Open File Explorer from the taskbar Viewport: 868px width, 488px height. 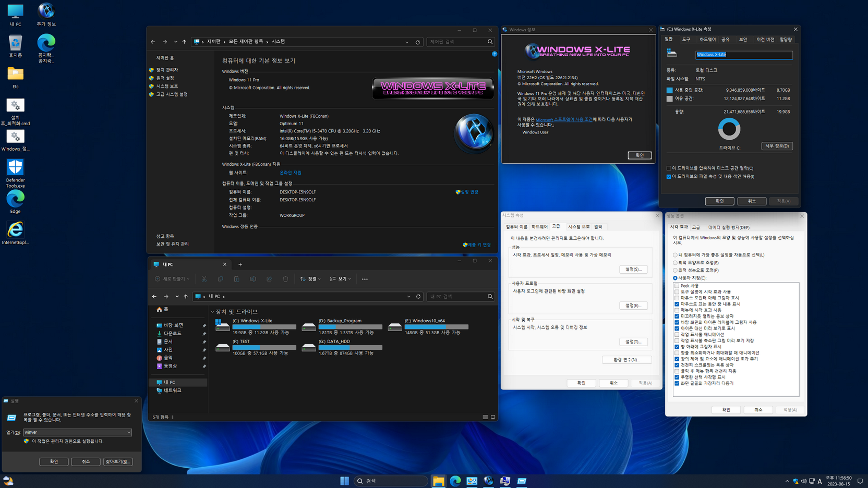click(439, 481)
